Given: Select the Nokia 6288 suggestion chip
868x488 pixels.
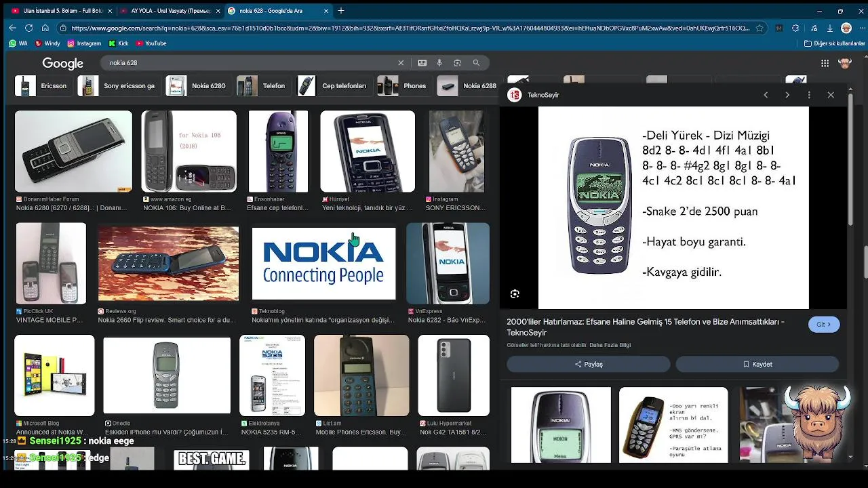Looking at the screenshot, I should [468, 86].
